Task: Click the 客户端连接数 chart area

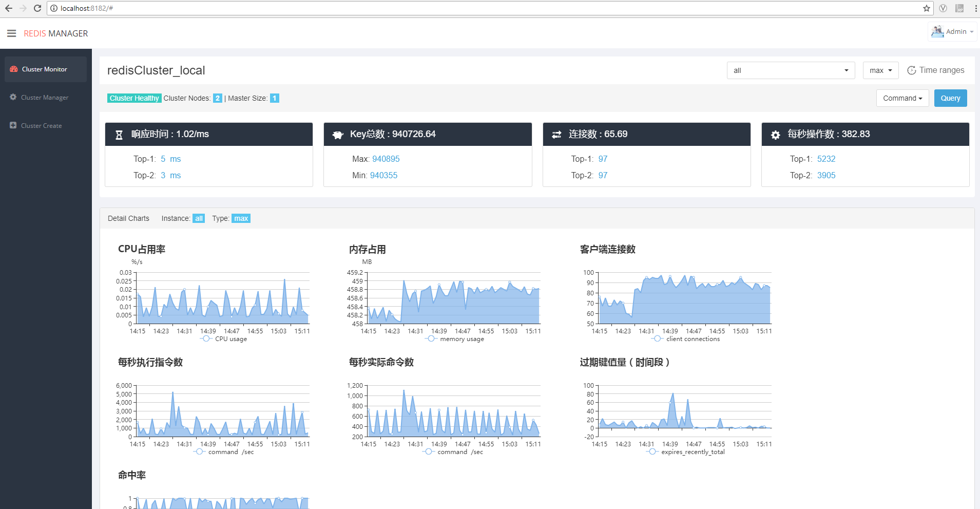Action: pos(684,298)
